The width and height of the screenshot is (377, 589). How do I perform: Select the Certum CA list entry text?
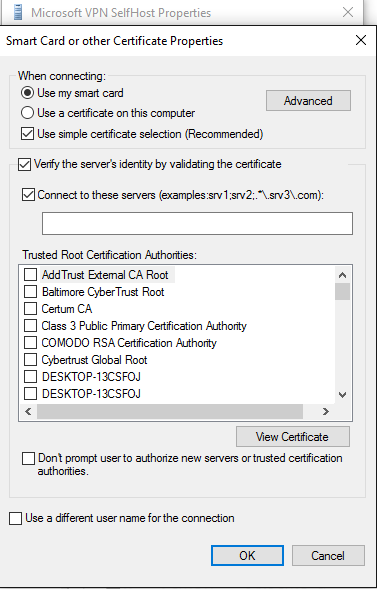point(66,309)
